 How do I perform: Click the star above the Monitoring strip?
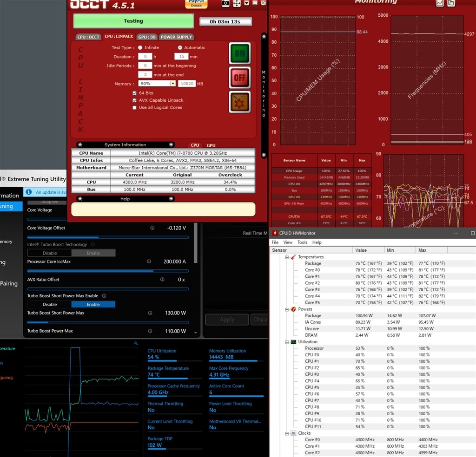(264, 36)
